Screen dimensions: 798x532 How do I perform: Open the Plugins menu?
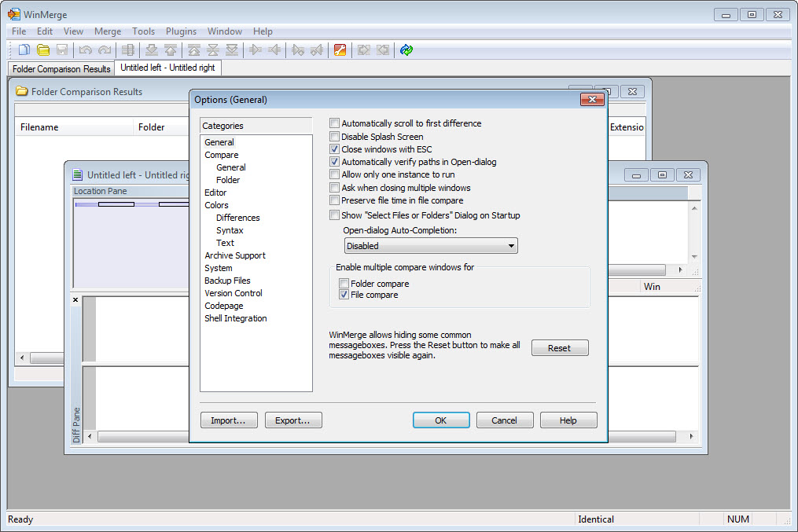point(181,31)
